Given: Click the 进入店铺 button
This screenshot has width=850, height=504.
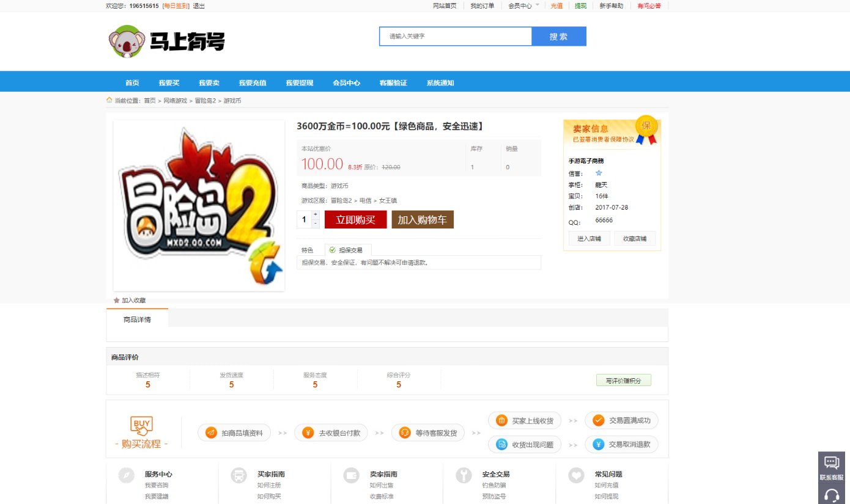Looking at the screenshot, I should click(x=589, y=238).
